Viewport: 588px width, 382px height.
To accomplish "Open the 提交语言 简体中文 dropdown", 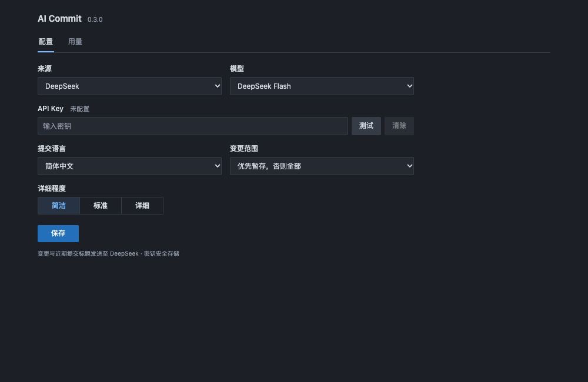I will click(129, 166).
